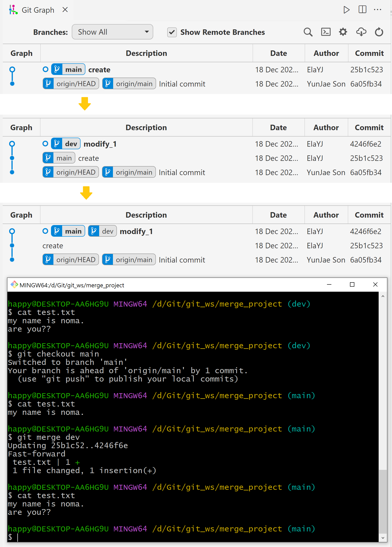Click the 'Fast-forward' output line in terminal
The image size is (392, 547).
pos(37,454)
